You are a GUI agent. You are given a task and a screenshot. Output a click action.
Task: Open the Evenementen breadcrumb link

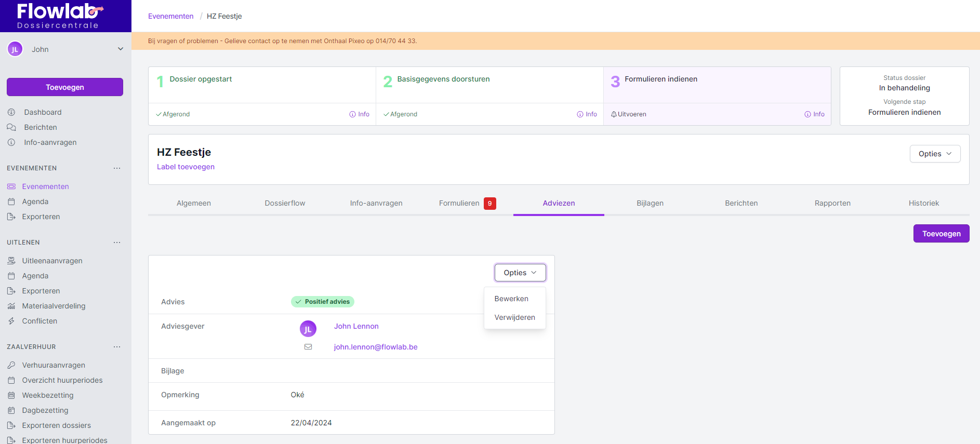[170, 16]
